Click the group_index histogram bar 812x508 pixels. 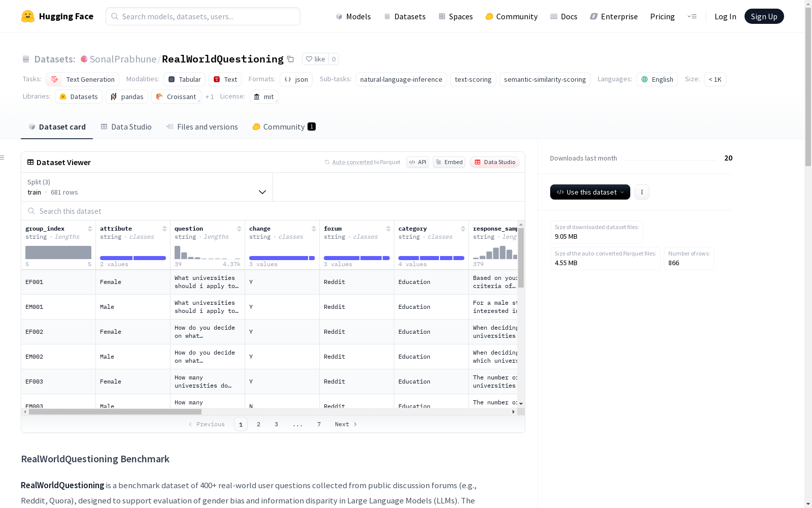click(58, 252)
